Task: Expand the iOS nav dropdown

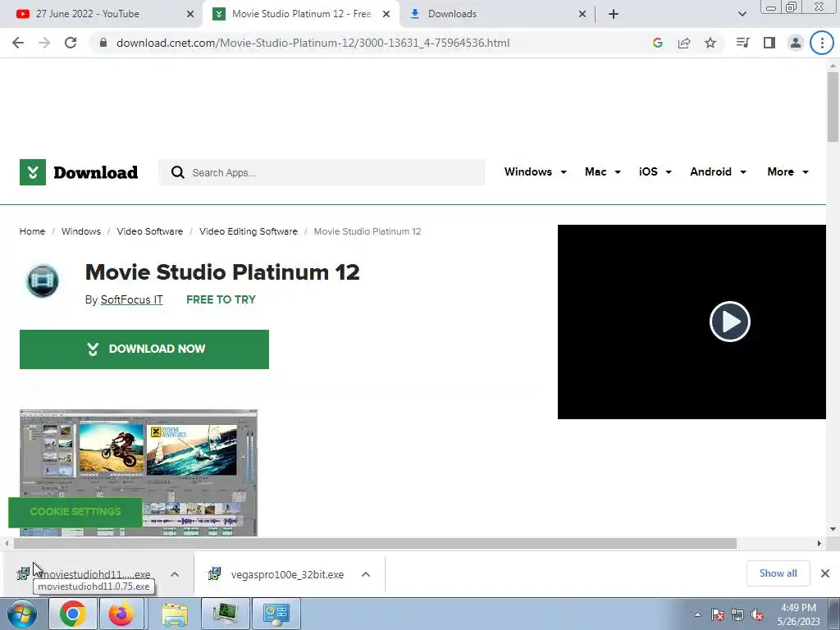Action: [655, 172]
